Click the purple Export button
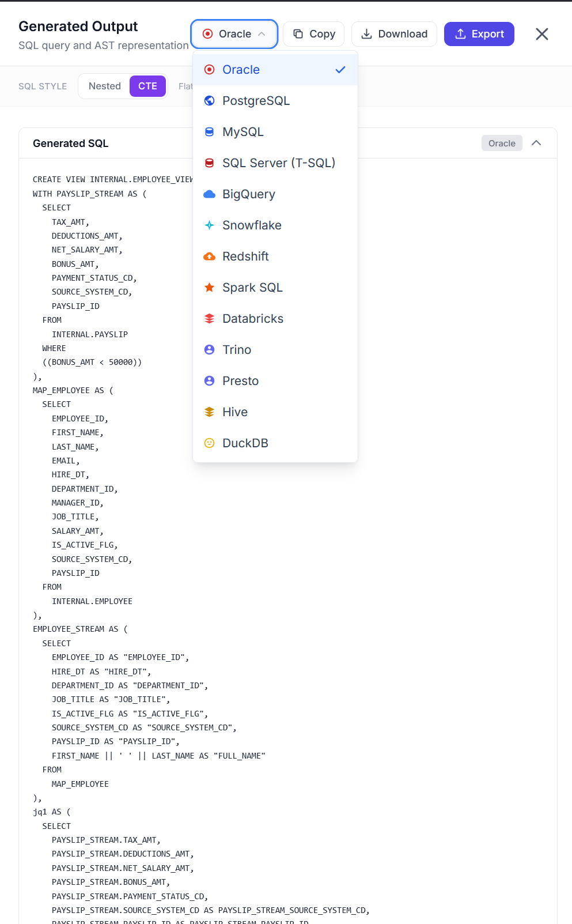This screenshot has width=572, height=924. (479, 34)
